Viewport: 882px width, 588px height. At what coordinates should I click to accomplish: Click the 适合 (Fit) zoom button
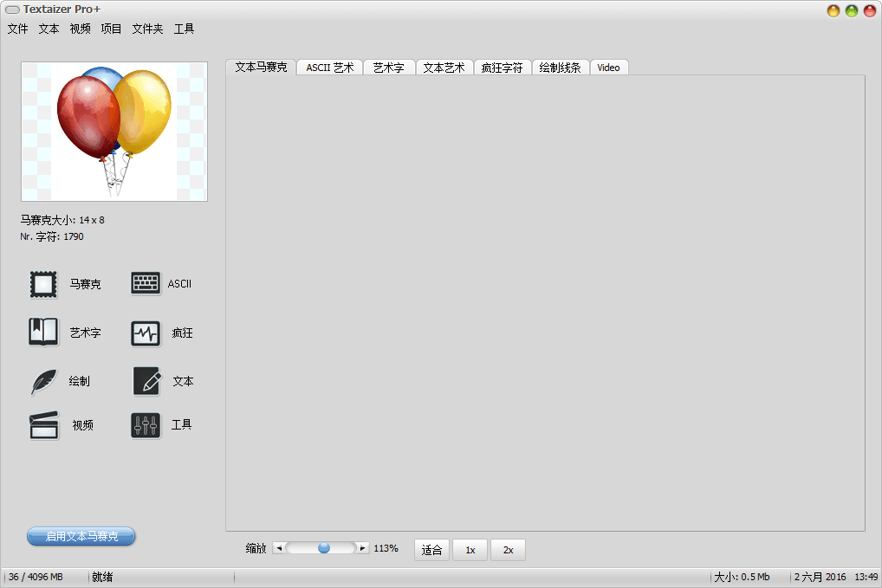(431, 549)
